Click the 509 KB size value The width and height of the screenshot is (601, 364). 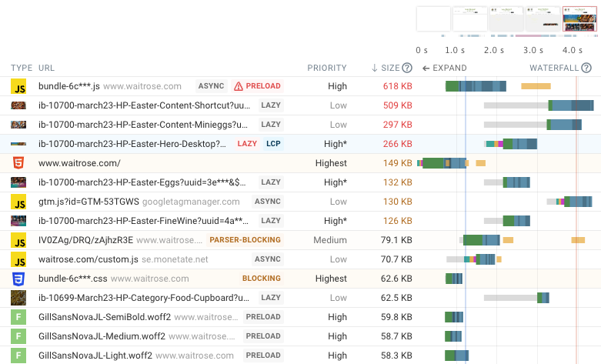pyautogui.click(x=398, y=105)
